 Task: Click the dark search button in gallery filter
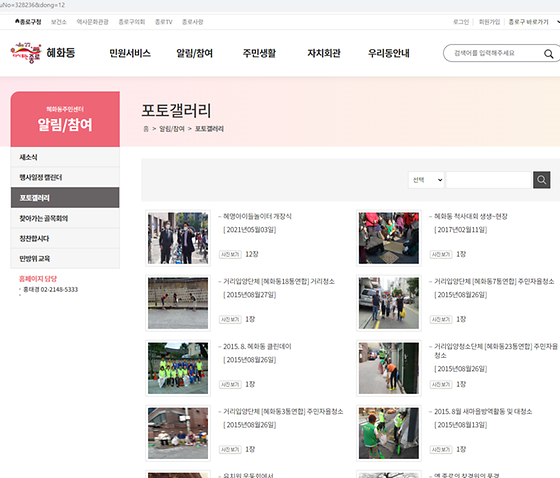pyautogui.click(x=541, y=180)
